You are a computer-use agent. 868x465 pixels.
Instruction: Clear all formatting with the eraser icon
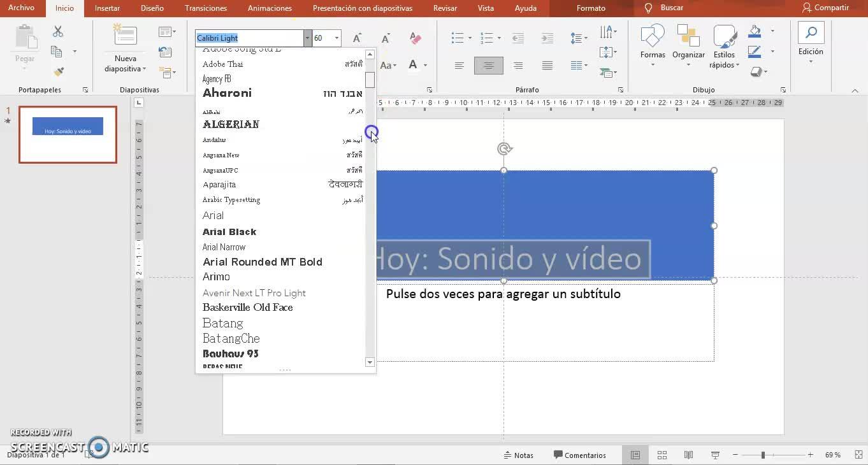pyautogui.click(x=416, y=38)
